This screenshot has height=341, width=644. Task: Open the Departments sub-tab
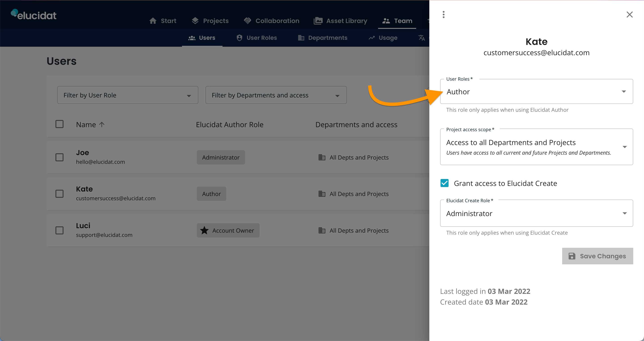[322, 38]
